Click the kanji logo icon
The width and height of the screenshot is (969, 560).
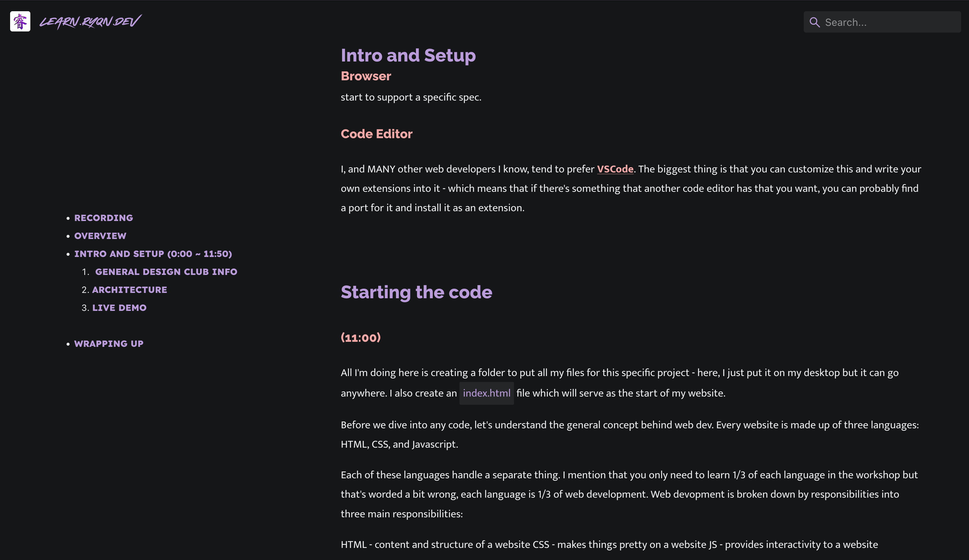(20, 22)
